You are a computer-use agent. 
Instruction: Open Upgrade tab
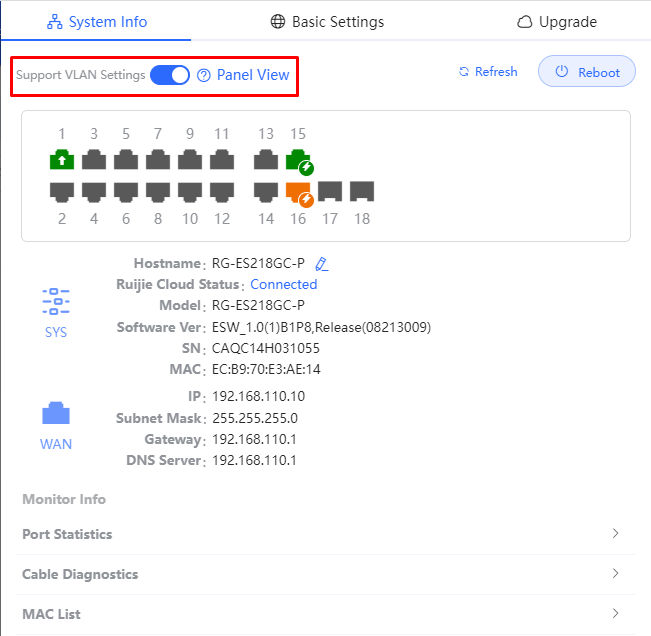click(557, 22)
